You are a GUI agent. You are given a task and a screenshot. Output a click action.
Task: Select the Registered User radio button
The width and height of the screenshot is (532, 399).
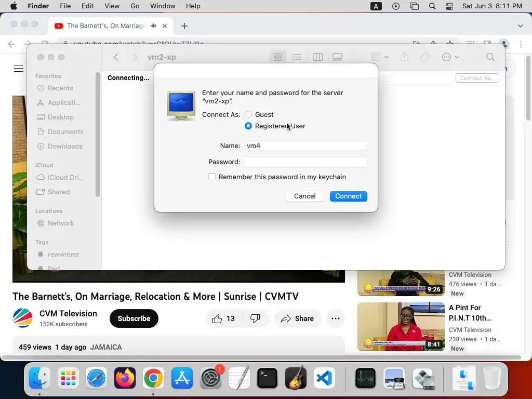[x=248, y=126]
